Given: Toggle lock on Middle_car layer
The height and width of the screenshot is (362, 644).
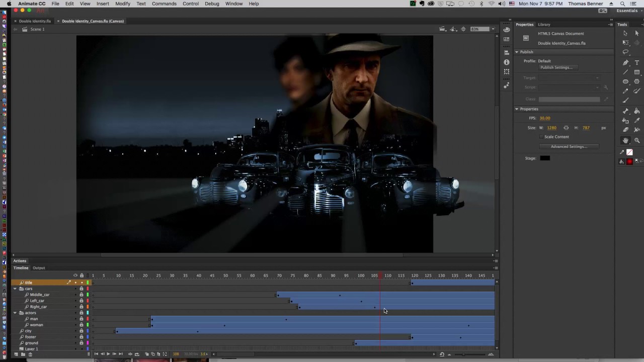Looking at the screenshot, I should click(82, 295).
